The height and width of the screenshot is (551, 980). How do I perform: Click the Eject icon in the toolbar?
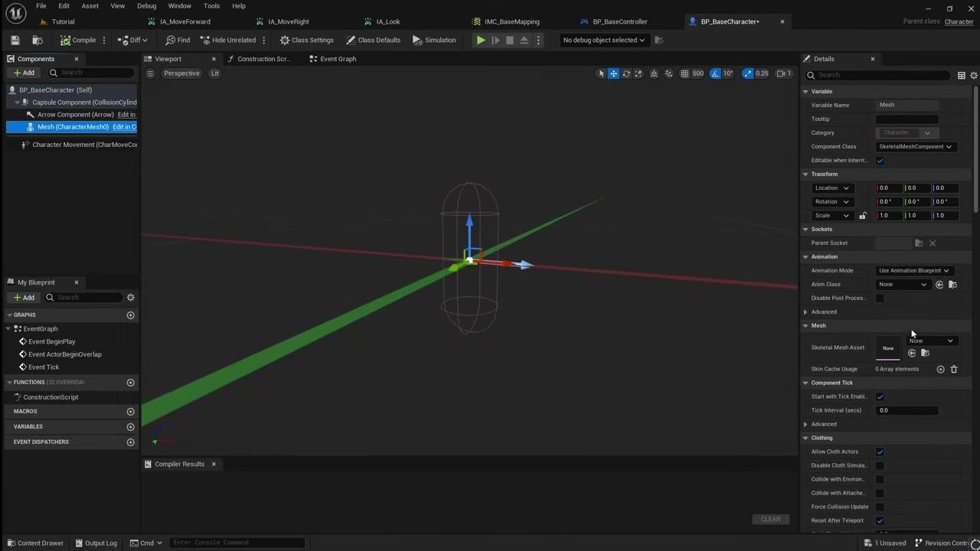(524, 40)
